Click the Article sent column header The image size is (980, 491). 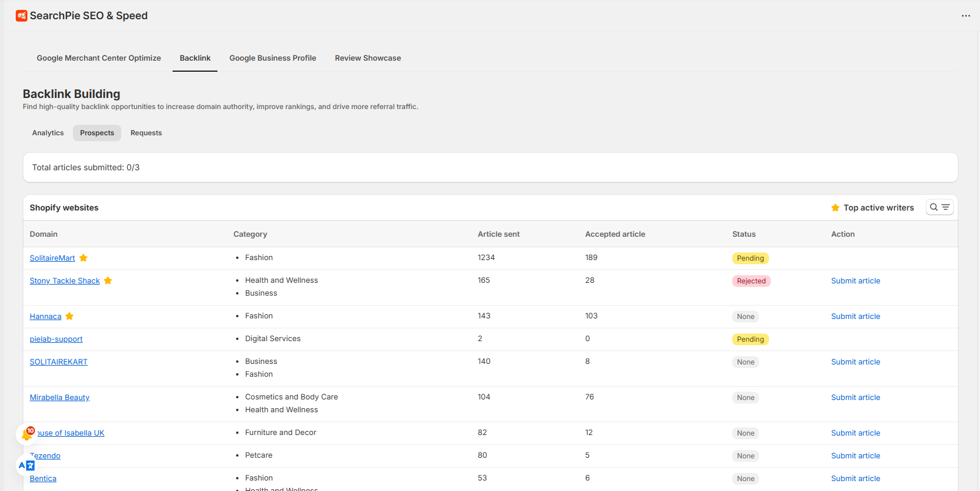tap(498, 234)
